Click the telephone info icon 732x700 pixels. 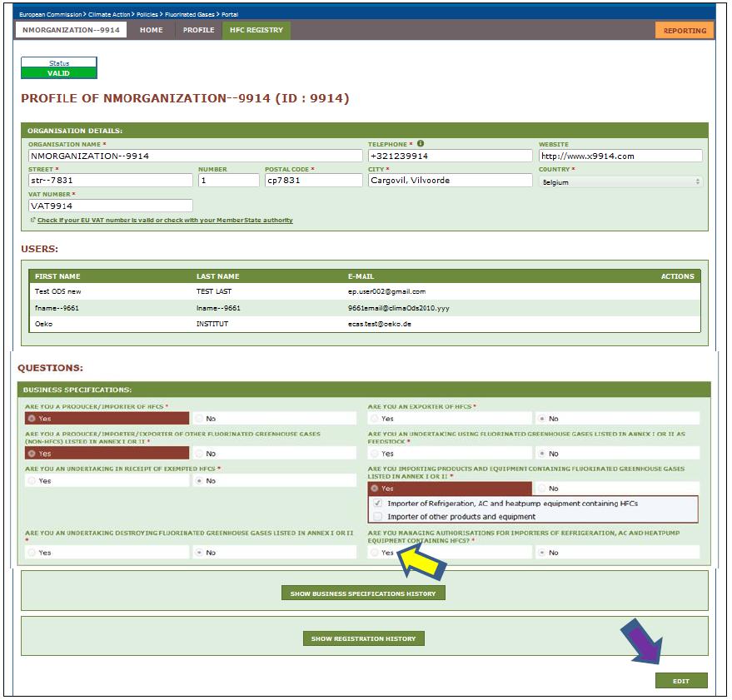point(421,143)
